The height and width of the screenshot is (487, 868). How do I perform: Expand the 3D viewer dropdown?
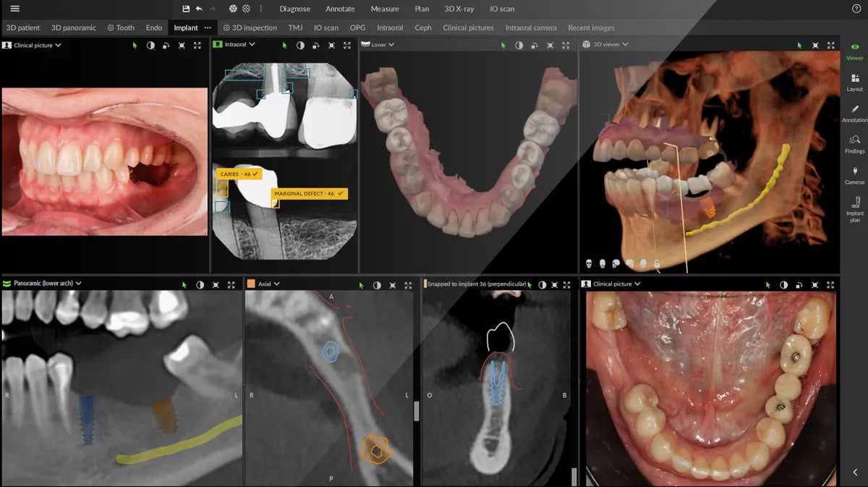click(x=625, y=45)
